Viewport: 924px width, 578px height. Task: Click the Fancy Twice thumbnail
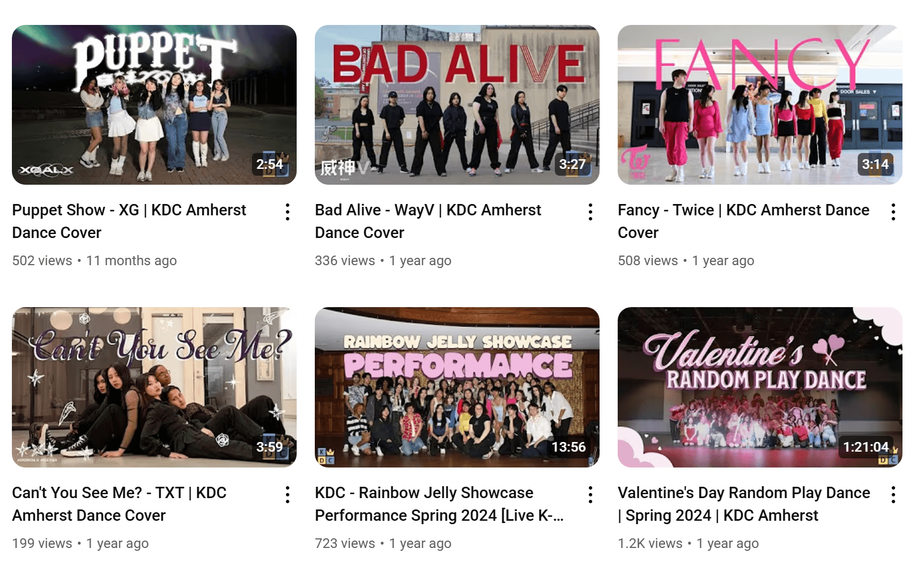(x=760, y=105)
